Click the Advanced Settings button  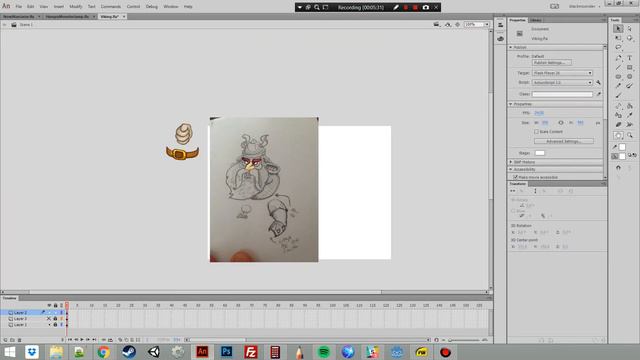[564, 141]
